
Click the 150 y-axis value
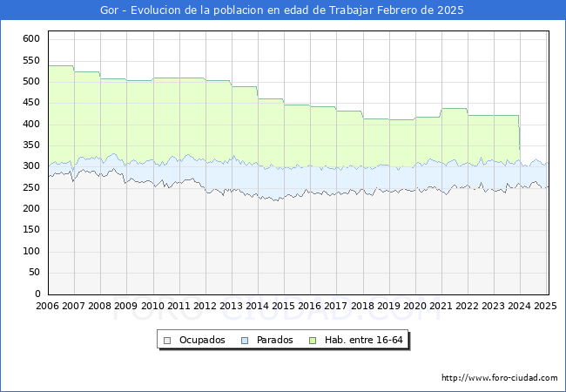coord(31,230)
